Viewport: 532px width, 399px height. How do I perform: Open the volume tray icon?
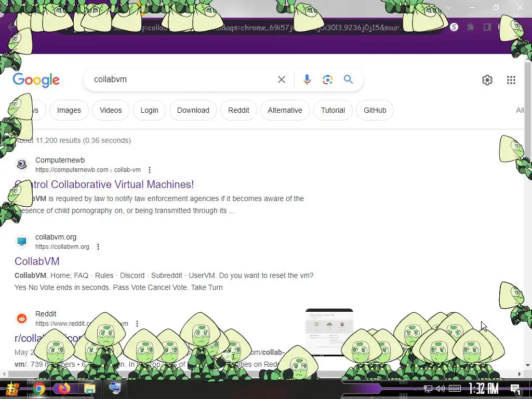click(x=441, y=389)
